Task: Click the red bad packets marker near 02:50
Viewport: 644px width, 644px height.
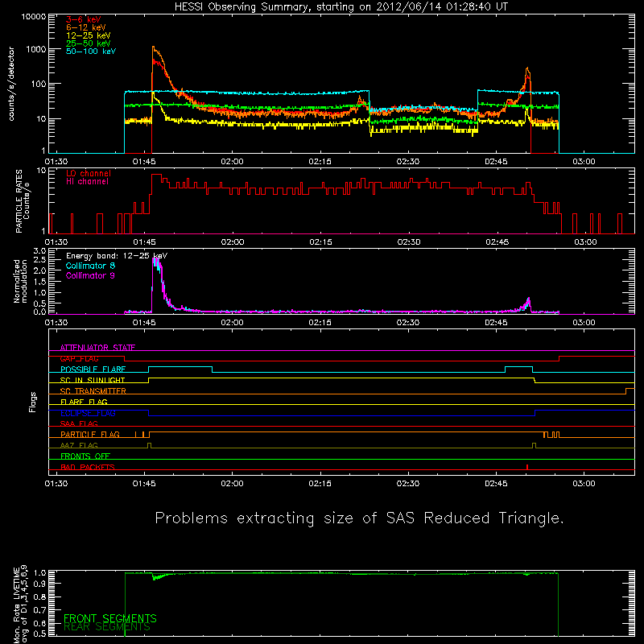Action: point(527,467)
